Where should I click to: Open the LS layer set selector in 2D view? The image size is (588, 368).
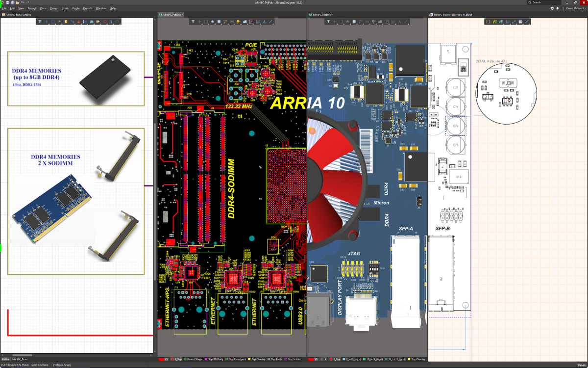tap(166, 360)
